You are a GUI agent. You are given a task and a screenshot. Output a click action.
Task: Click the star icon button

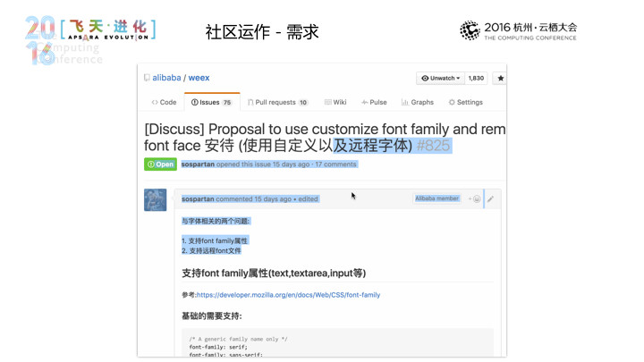500,78
